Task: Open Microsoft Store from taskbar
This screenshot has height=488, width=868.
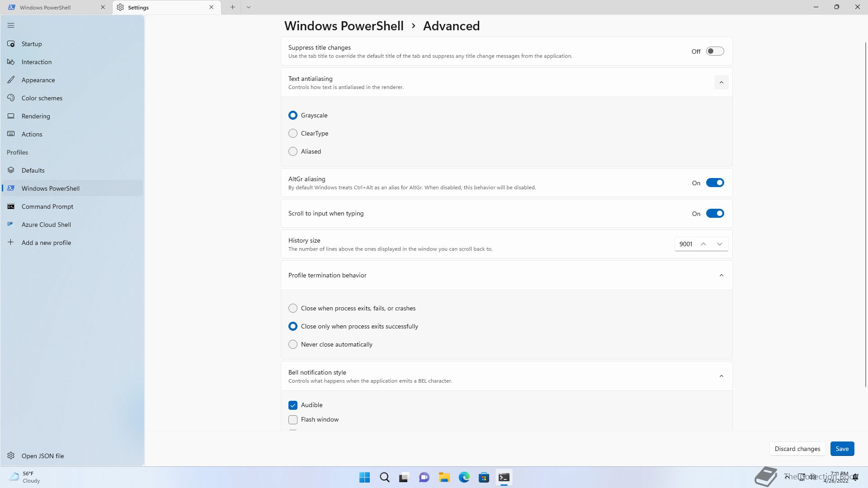Action: pos(484,477)
